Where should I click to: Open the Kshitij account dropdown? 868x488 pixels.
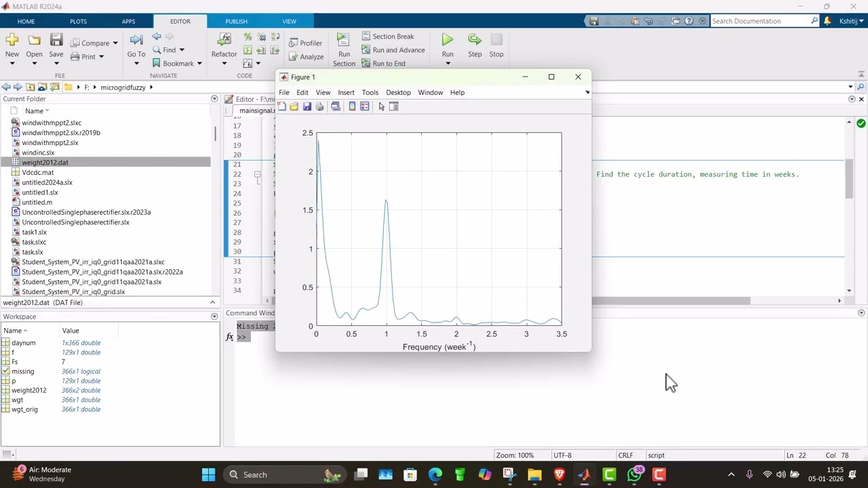[x=852, y=21]
